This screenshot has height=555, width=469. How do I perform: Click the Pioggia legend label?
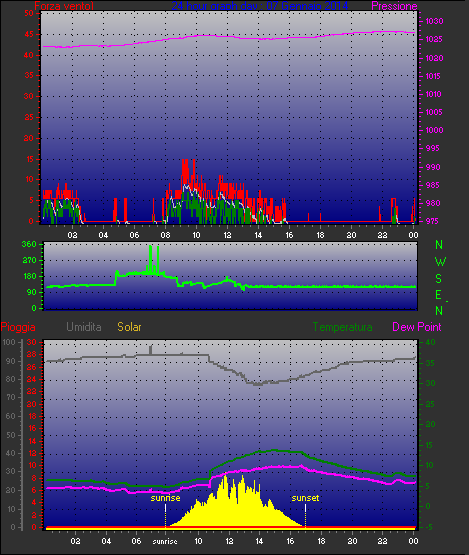coord(18,327)
